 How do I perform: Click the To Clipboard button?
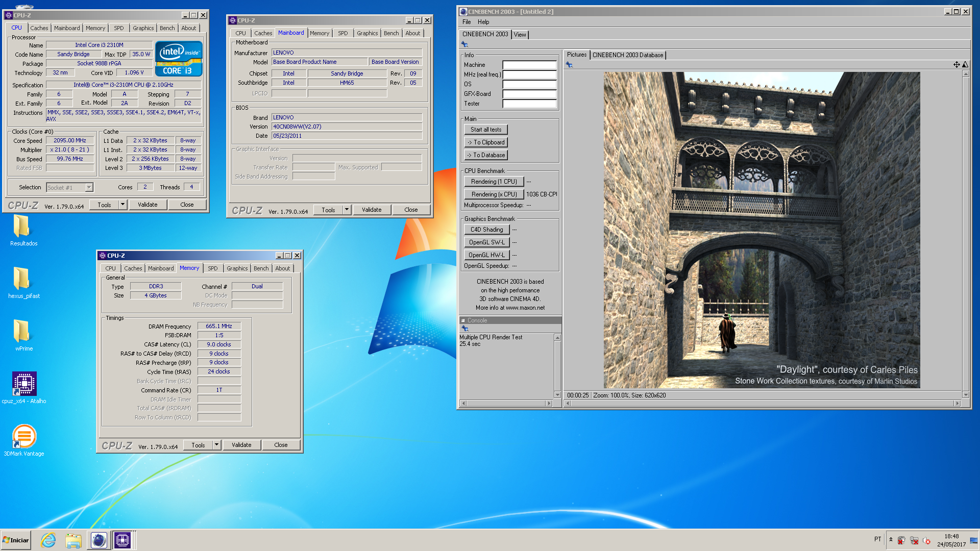(486, 142)
